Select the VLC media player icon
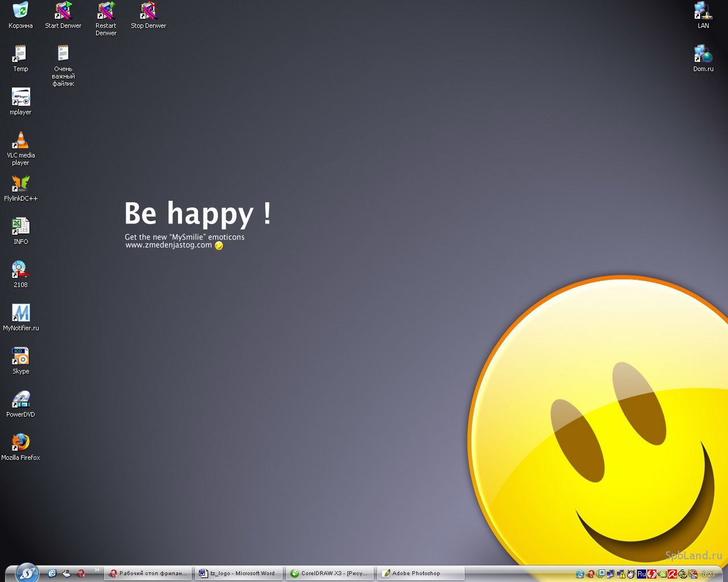 pos(20,140)
